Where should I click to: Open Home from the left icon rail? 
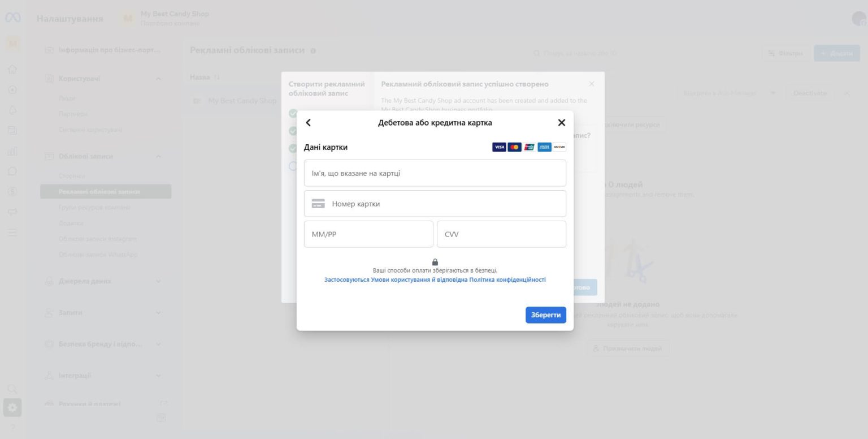click(x=12, y=69)
